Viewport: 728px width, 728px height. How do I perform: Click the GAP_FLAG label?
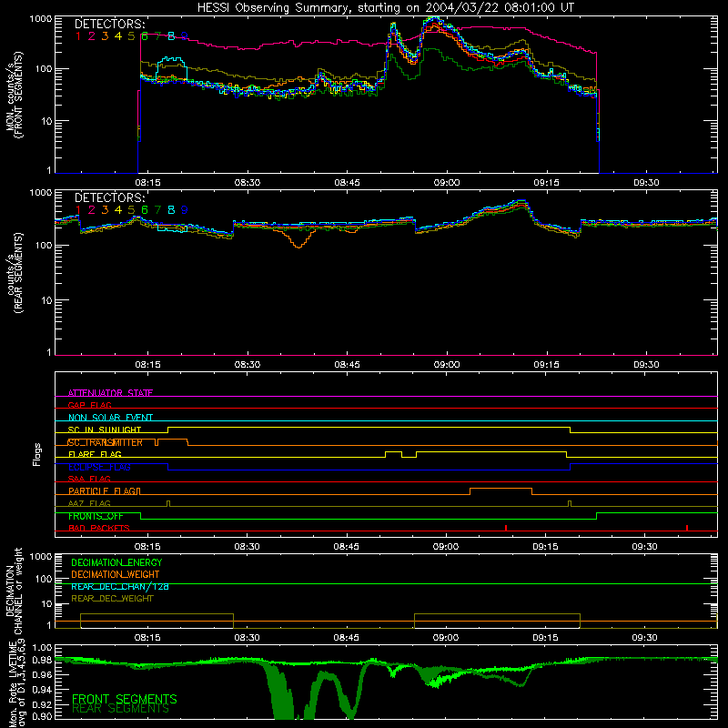[89, 405]
